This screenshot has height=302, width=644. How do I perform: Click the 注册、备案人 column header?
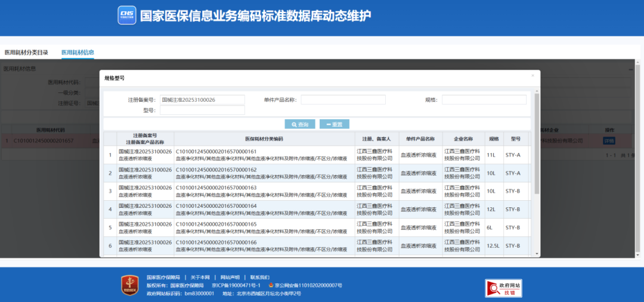point(377,139)
